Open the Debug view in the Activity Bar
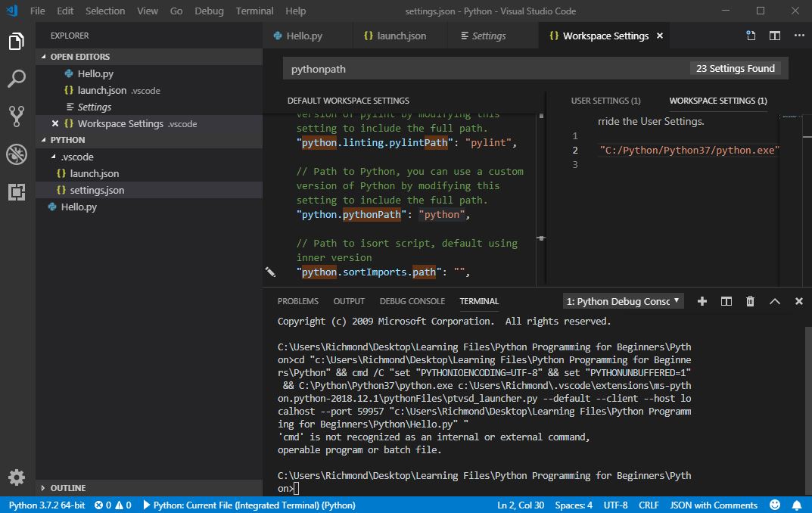The height and width of the screenshot is (513, 812). click(x=17, y=154)
